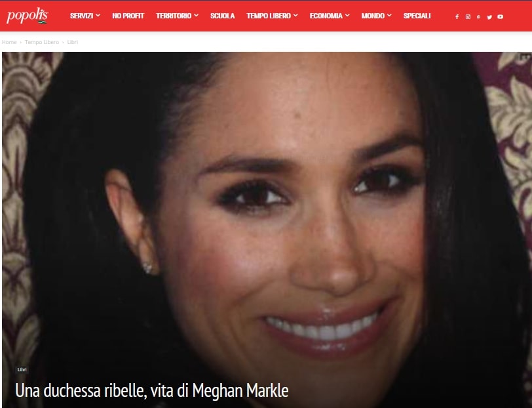Open the Facebook social icon
The width and height of the screenshot is (532, 408).
click(457, 16)
